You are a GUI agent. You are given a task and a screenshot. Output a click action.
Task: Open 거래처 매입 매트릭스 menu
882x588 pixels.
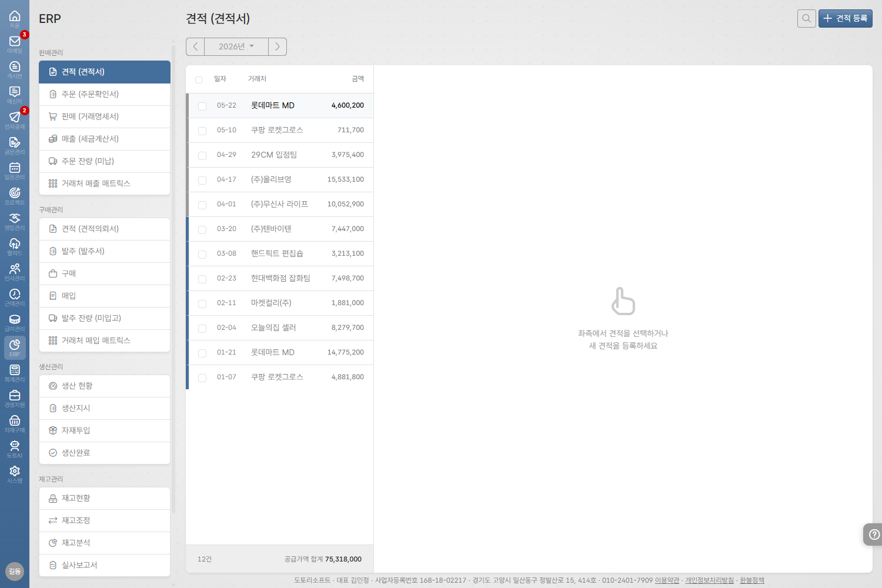click(105, 340)
